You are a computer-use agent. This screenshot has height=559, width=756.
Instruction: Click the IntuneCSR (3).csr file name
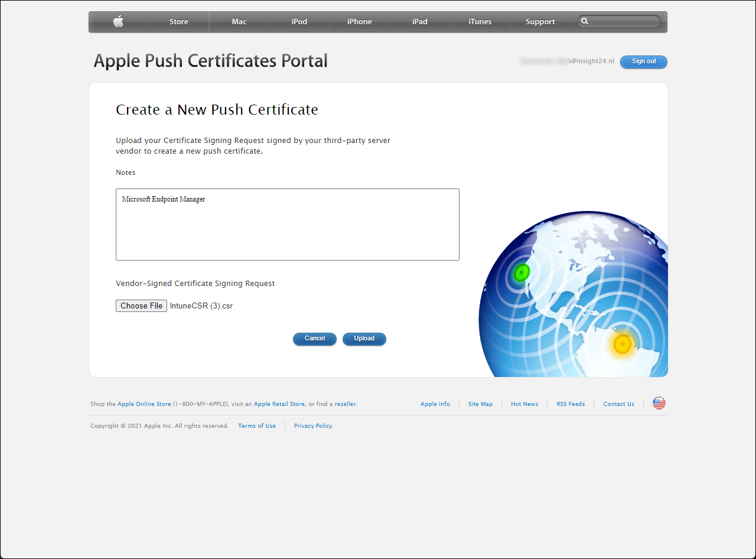click(x=201, y=306)
